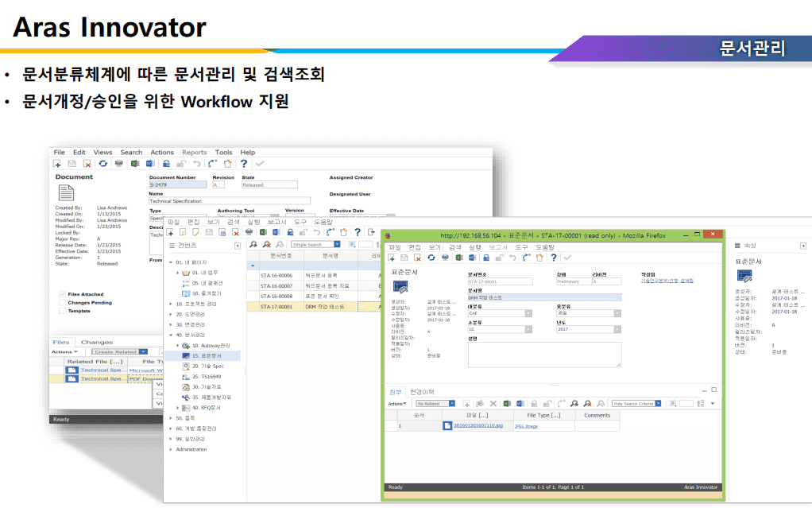
Task: Toggle the Changes Pending checkbox
Action: pyautogui.click(x=62, y=303)
